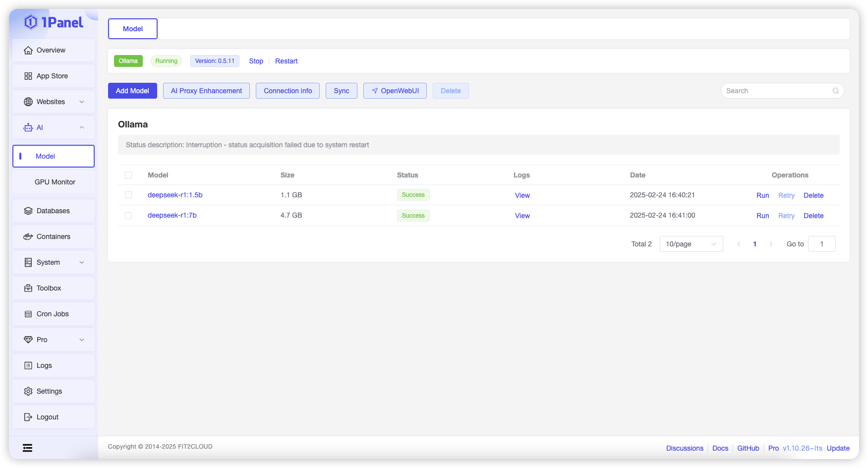Click the Add Model button
Screen dimensions: 868x468
tap(132, 91)
